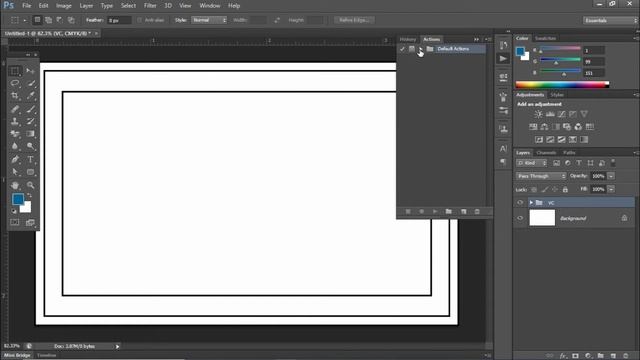Screen dimensions: 640x360
Task: Select the Lasso tool
Action: (x=15, y=83)
